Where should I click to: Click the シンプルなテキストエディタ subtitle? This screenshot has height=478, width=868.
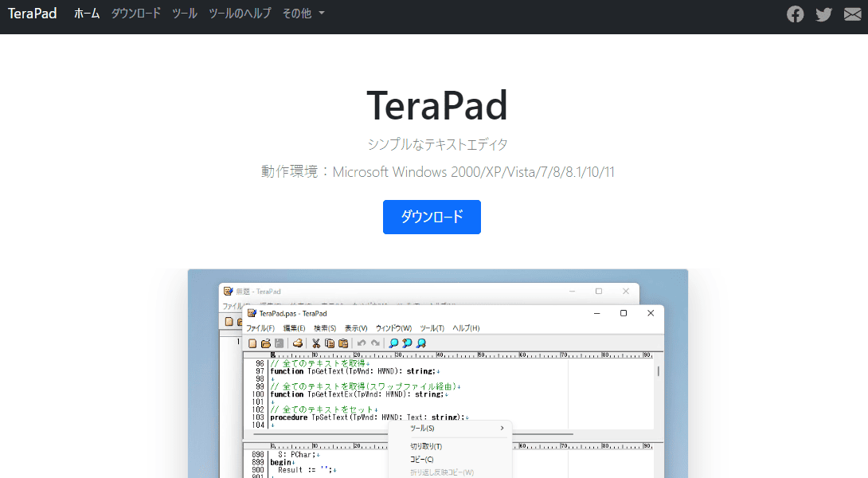tap(437, 144)
